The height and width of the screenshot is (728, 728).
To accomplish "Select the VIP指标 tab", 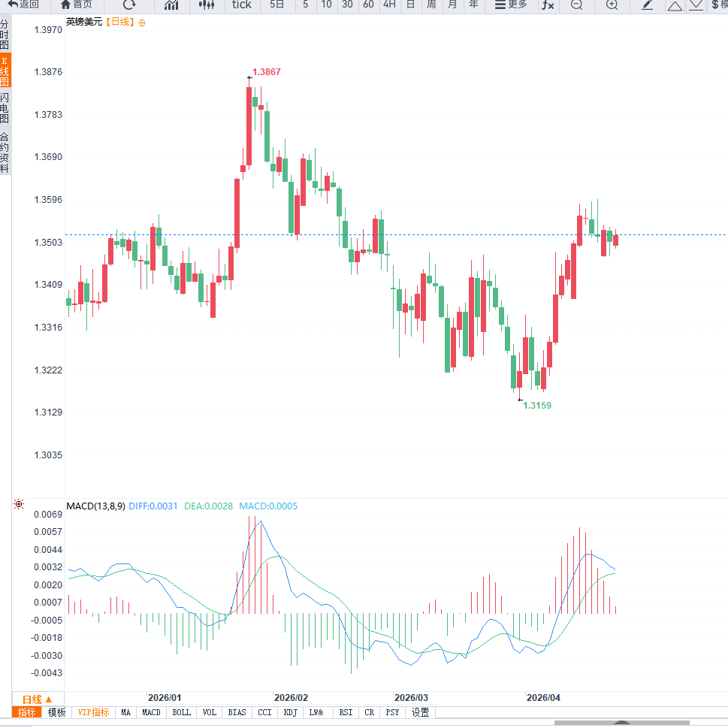I will coord(93,712).
